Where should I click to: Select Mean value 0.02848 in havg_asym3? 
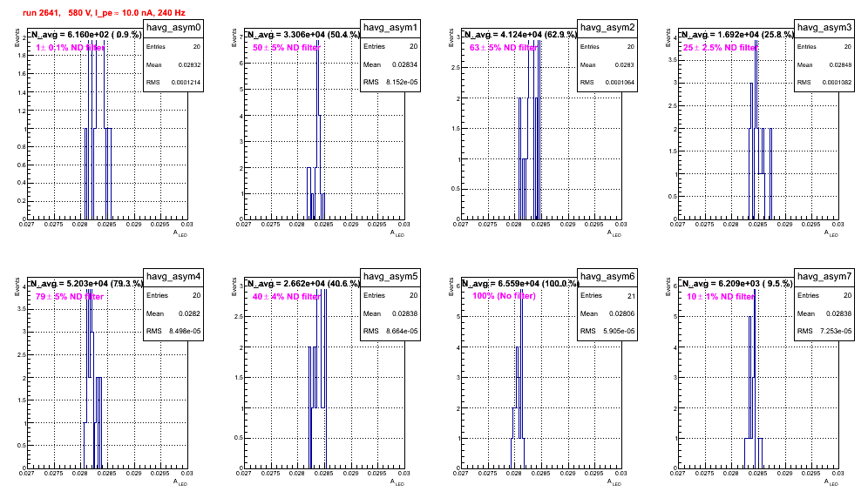click(x=840, y=64)
